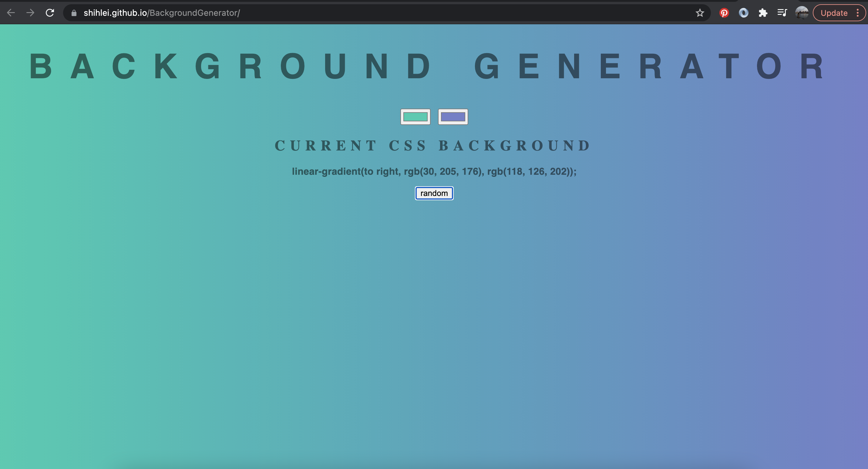Viewport: 868px width, 469px height.
Task: Go back to the previous page
Action: coord(11,13)
